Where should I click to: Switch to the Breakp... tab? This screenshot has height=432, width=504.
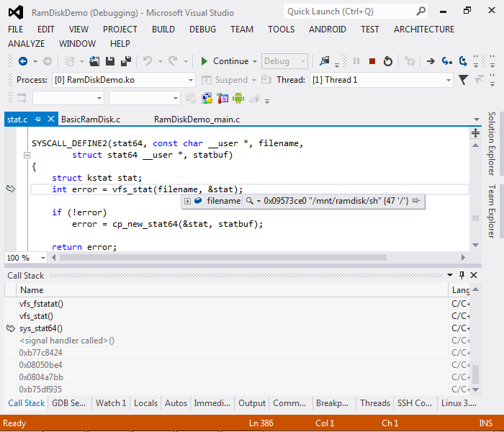(x=332, y=403)
